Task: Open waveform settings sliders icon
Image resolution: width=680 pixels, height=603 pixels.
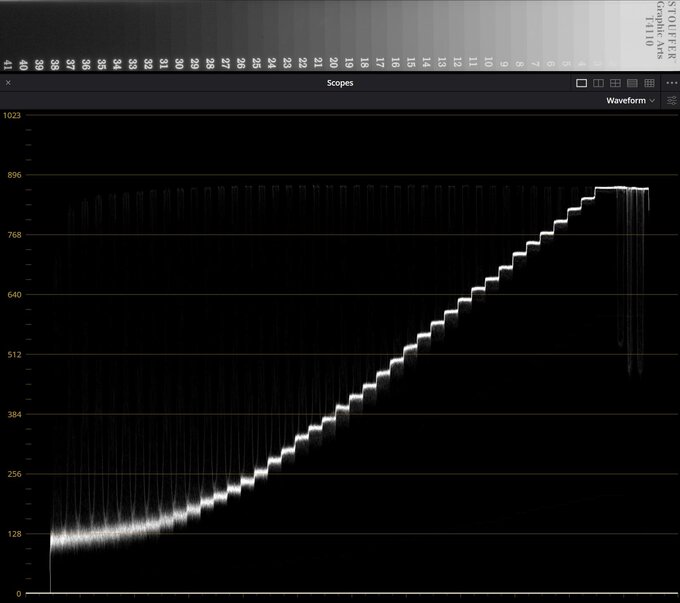Action: (671, 101)
